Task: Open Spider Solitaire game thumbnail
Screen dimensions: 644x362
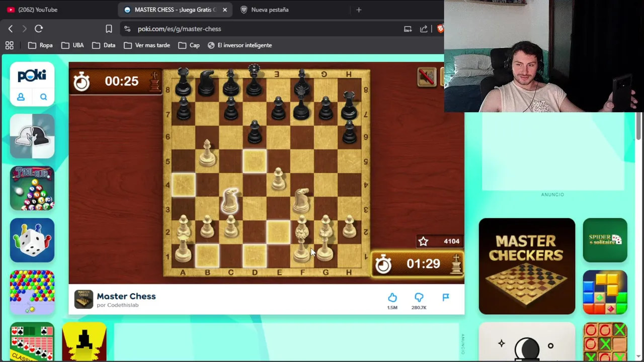Action: 605,240
